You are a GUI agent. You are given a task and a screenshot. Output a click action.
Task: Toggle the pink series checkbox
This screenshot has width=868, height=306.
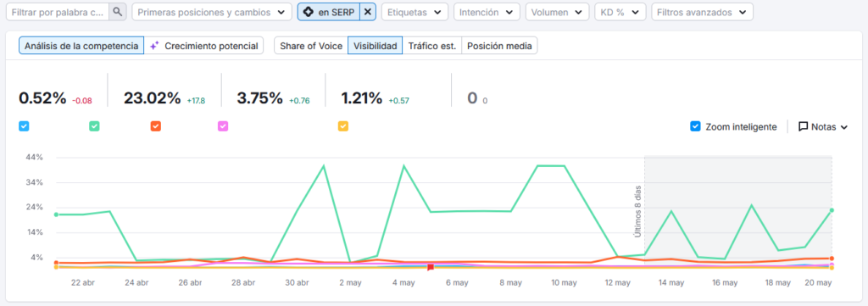tap(223, 126)
